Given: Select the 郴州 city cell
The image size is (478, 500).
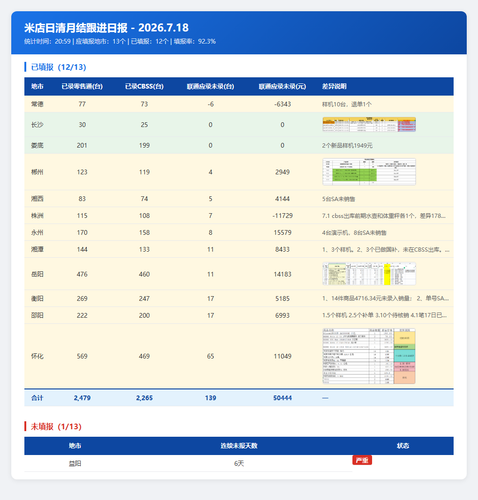Looking at the screenshot, I should tap(37, 172).
